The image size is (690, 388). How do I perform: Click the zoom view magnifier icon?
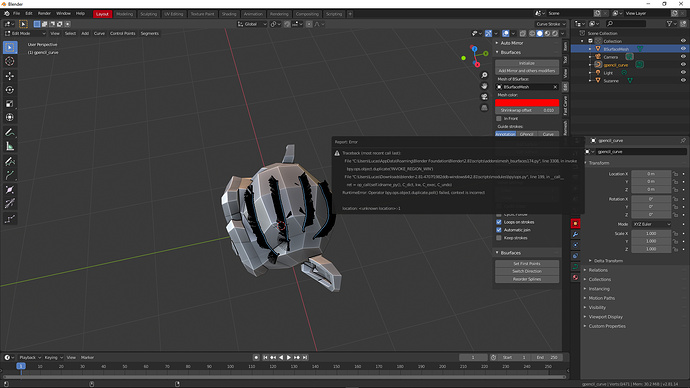pos(484,75)
